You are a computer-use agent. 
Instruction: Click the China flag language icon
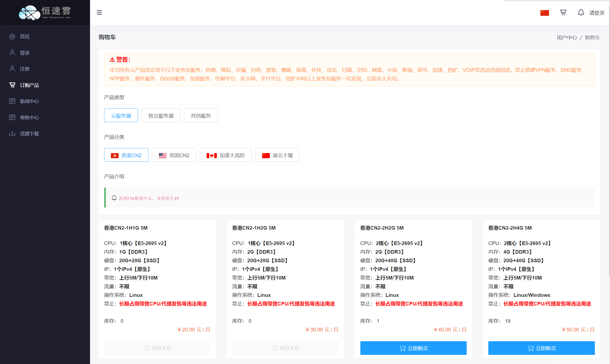pyautogui.click(x=544, y=13)
